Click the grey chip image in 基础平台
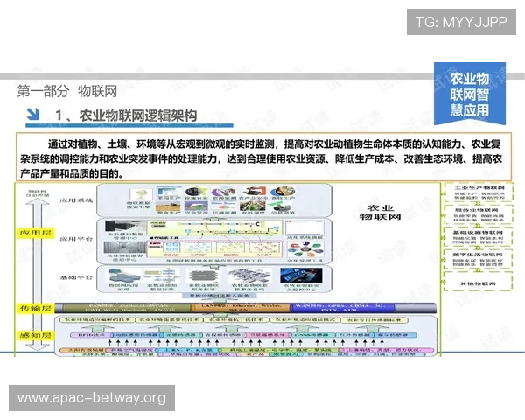 (x=204, y=276)
